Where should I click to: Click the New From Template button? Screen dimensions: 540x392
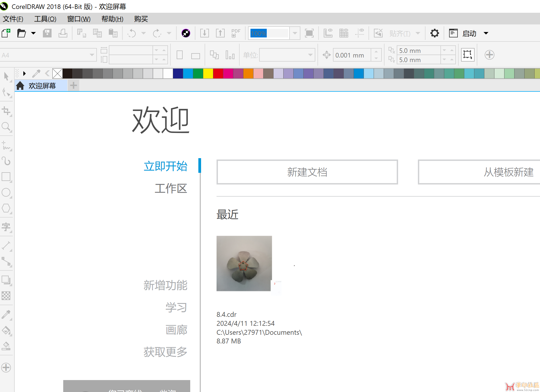pos(479,172)
